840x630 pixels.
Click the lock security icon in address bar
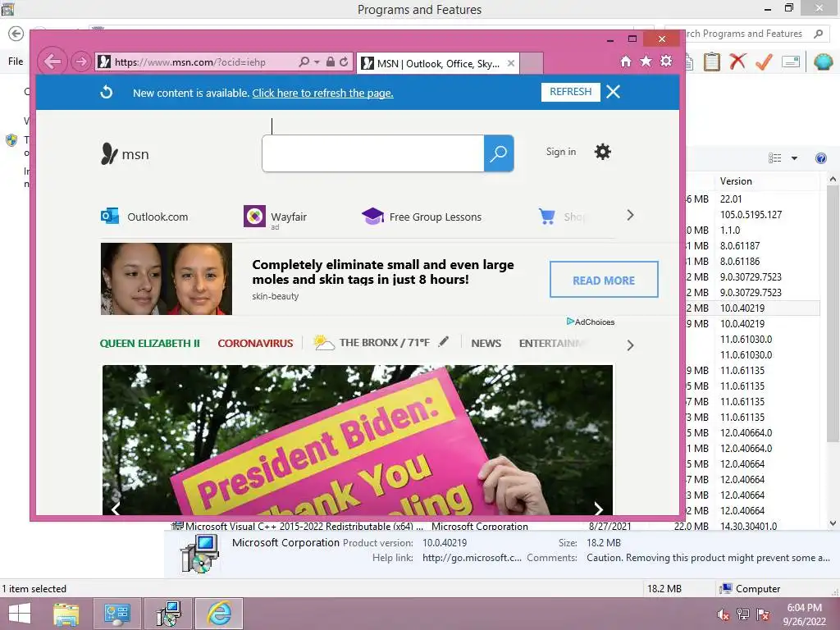point(330,62)
